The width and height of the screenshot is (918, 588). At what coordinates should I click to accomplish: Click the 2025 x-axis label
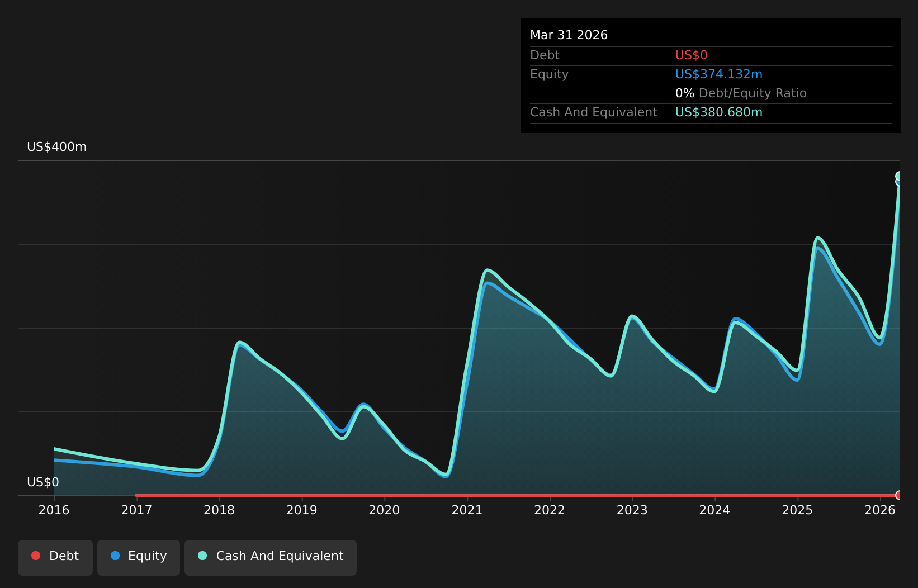[x=798, y=510]
